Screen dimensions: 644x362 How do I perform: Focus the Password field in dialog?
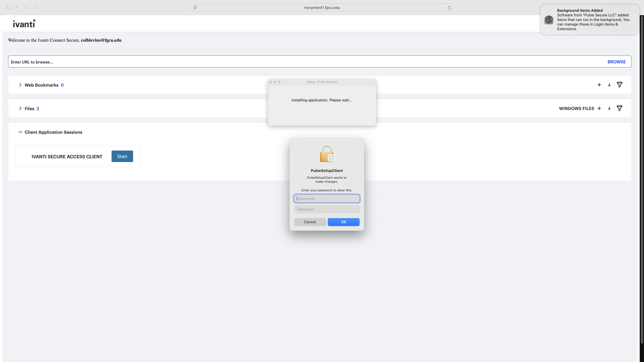coord(326,209)
